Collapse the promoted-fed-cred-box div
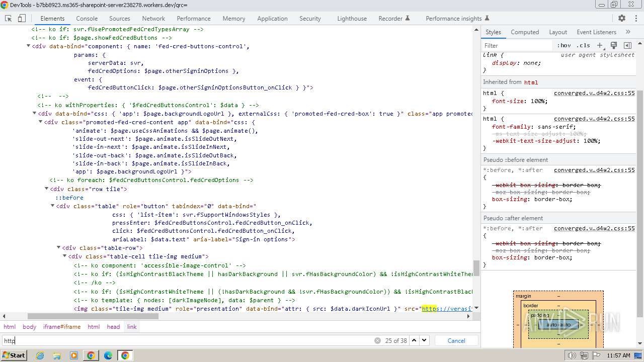 [x=35, y=114]
